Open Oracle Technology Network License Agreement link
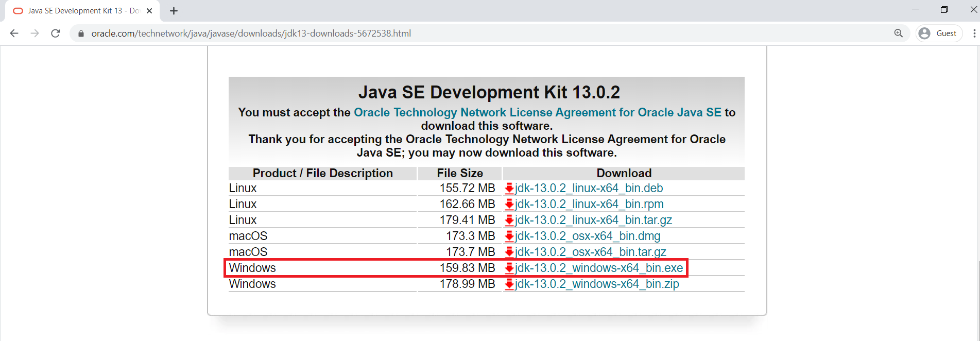The width and height of the screenshot is (980, 341). tap(538, 112)
